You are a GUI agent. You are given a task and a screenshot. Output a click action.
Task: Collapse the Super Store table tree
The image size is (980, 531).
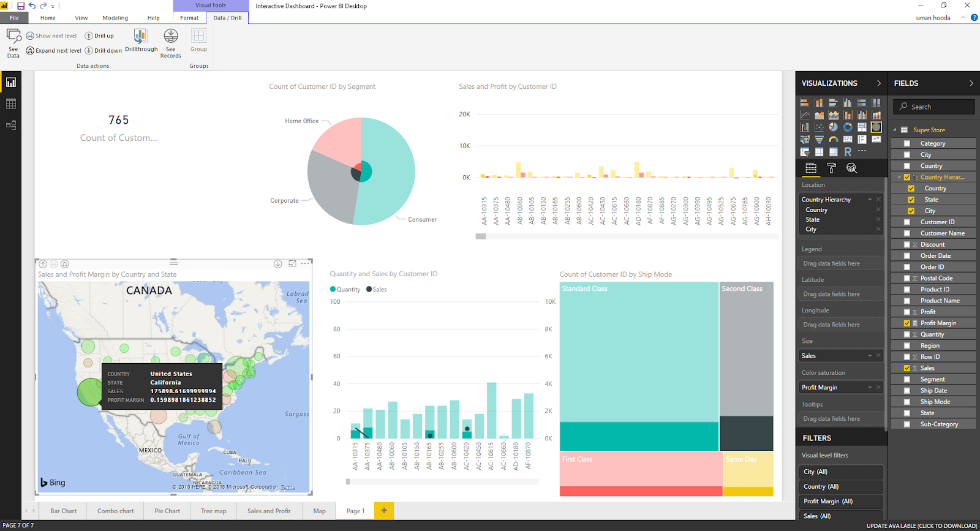pyautogui.click(x=895, y=130)
